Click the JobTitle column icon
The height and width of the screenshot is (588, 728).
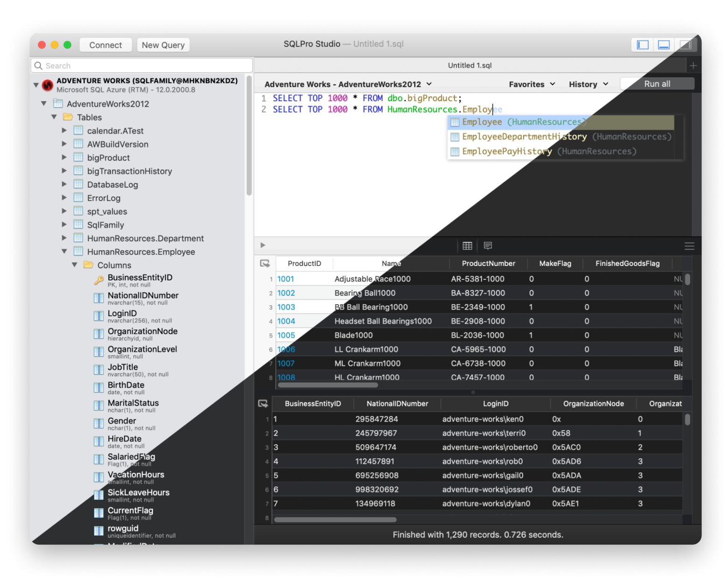(x=99, y=370)
